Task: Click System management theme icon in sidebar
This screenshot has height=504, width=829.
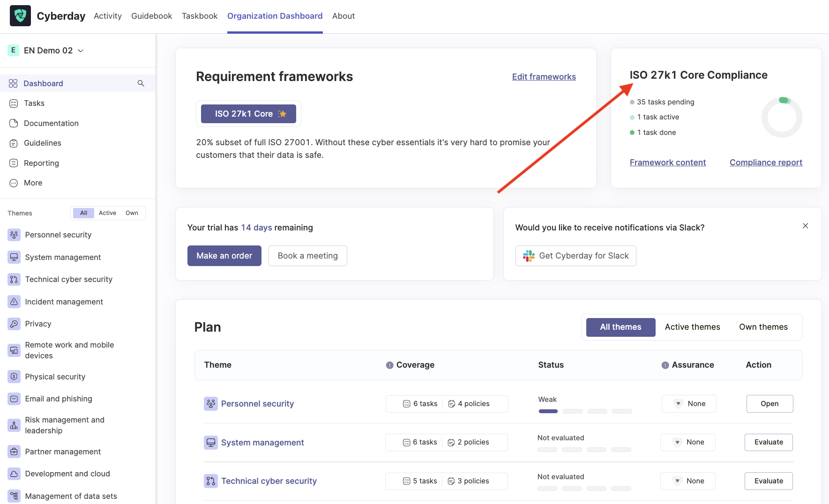Action: pyautogui.click(x=14, y=257)
